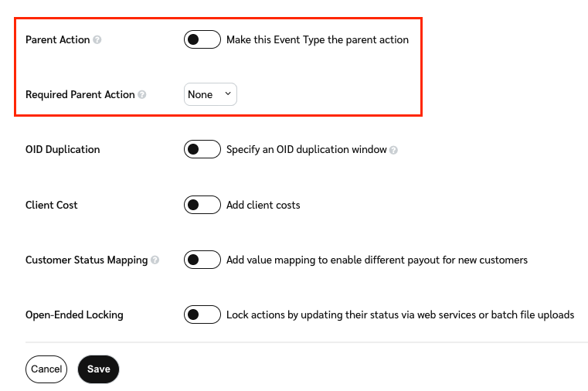
Task: Click 'Specify an OID duplication window' text
Action: click(306, 149)
